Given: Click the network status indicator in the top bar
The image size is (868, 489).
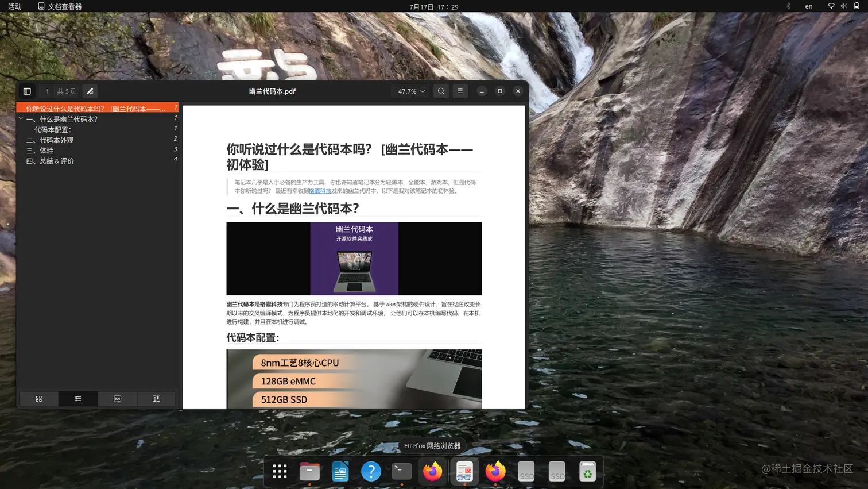Looking at the screenshot, I should point(831,6).
